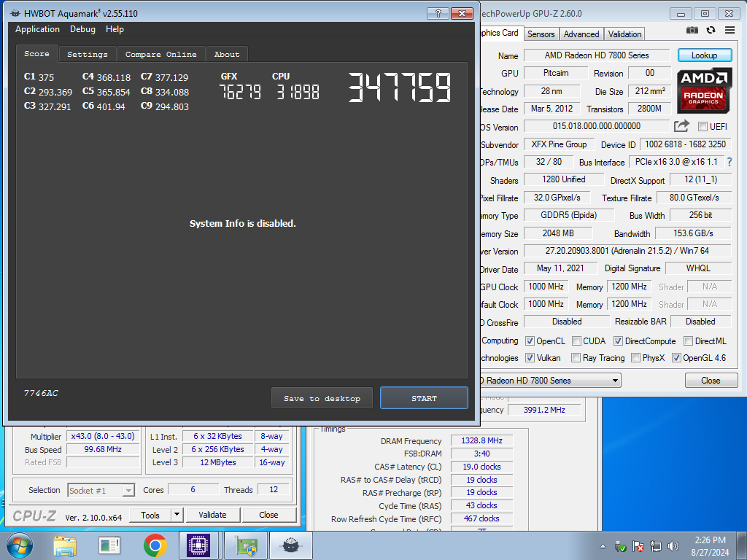Toggle the DirectCompute checkbox
This screenshot has width=747, height=560.
coord(618,341)
